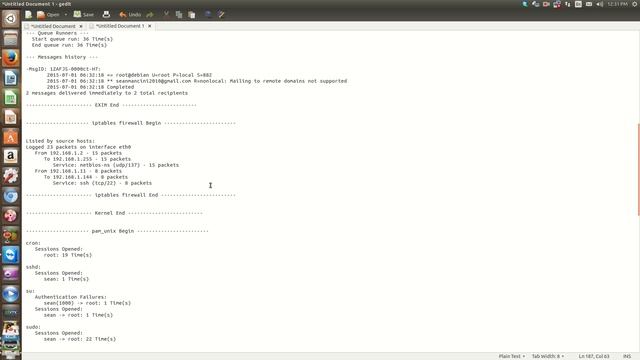Screen dimensions: 640x360
Task: Open the network indicator in top panel
Action: (x=567, y=4)
